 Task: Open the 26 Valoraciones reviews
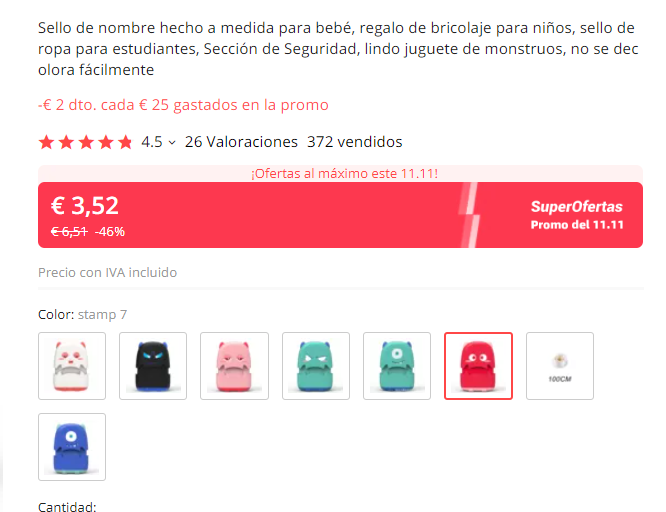tap(241, 142)
